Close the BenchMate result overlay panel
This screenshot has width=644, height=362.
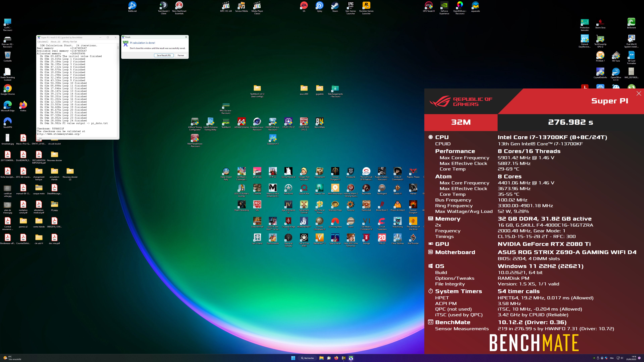(639, 94)
